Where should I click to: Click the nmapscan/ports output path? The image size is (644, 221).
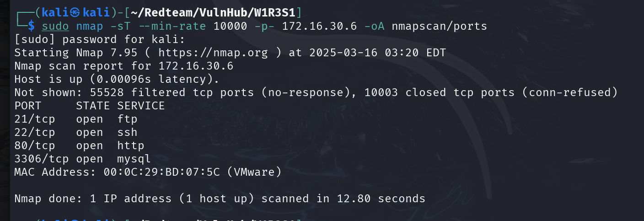click(439, 26)
